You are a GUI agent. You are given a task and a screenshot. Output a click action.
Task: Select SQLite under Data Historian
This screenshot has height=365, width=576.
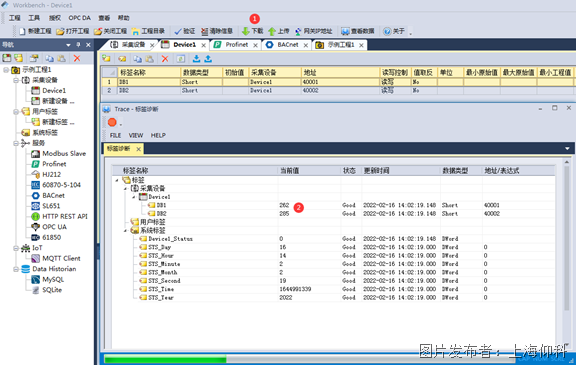[x=52, y=290]
